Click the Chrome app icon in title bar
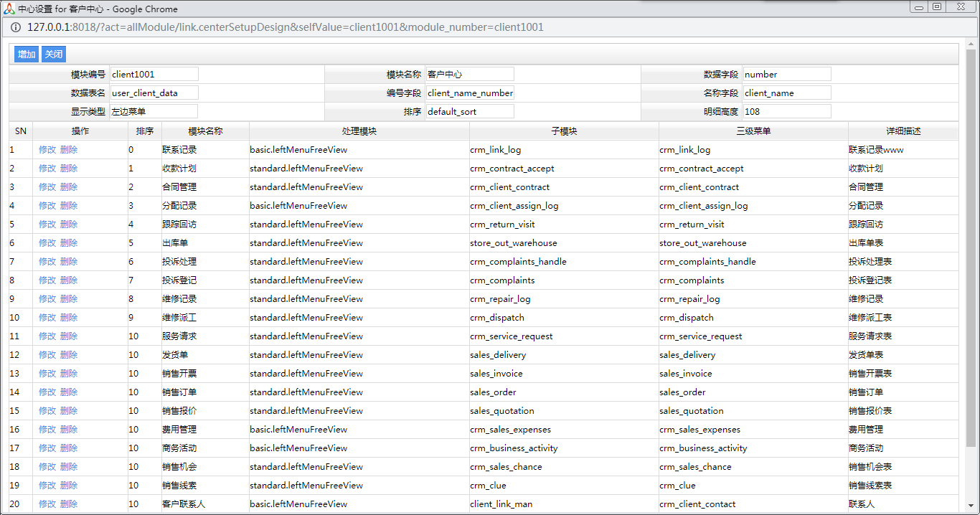 pos(9,9)
